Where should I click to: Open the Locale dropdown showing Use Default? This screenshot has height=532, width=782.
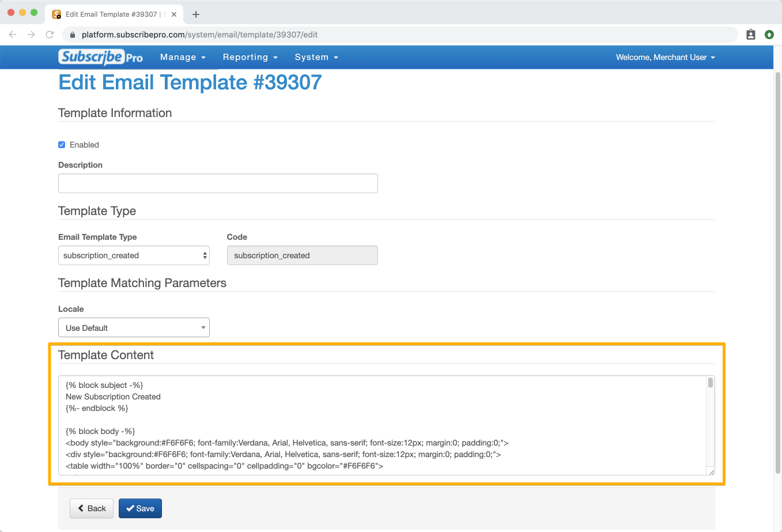(134, 327)
